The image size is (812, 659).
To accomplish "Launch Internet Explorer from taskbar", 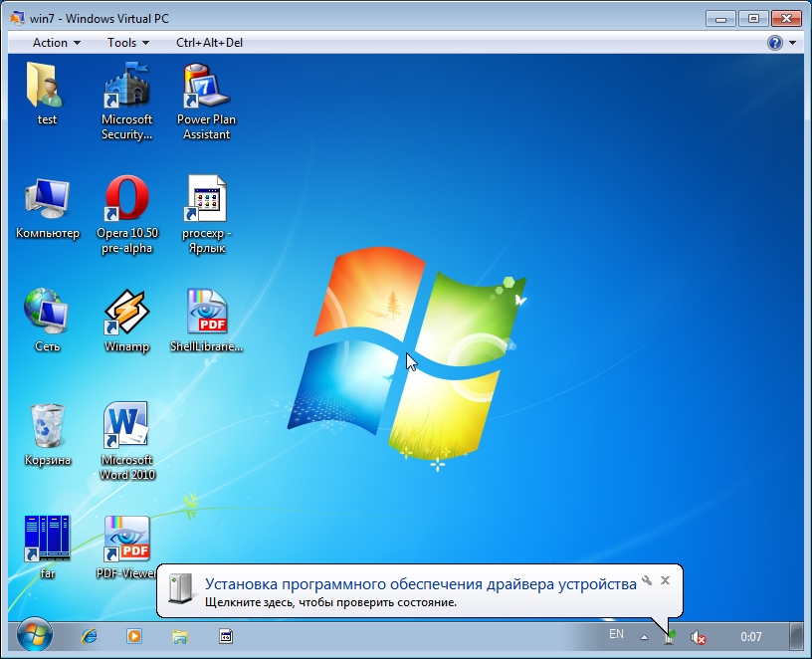I will pos(90,636).
